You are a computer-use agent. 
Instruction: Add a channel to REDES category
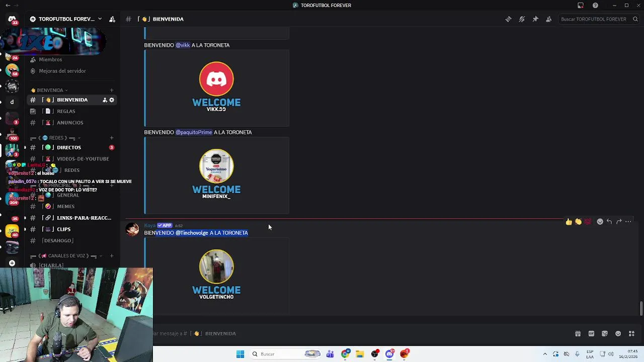(x=112, y=138)
